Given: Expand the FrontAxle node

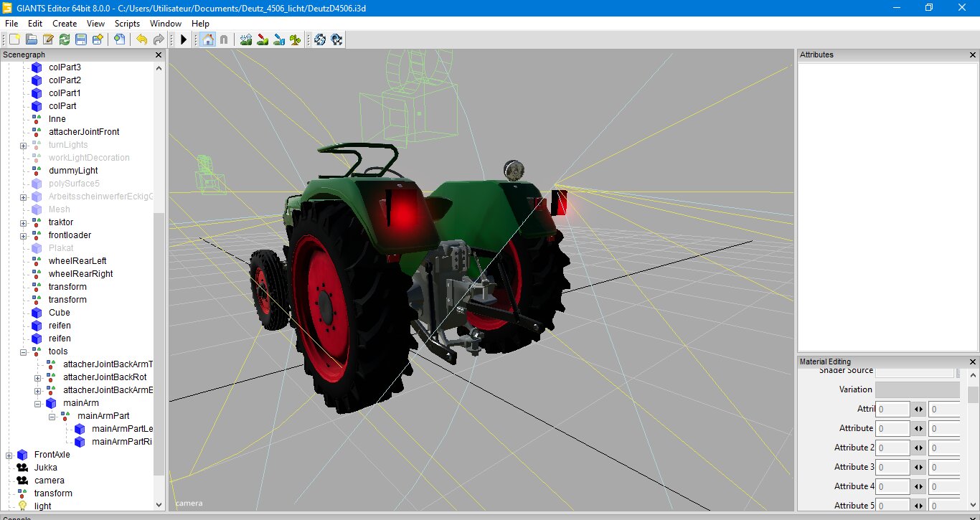Looking at the screenshot, I should point(9,455).
